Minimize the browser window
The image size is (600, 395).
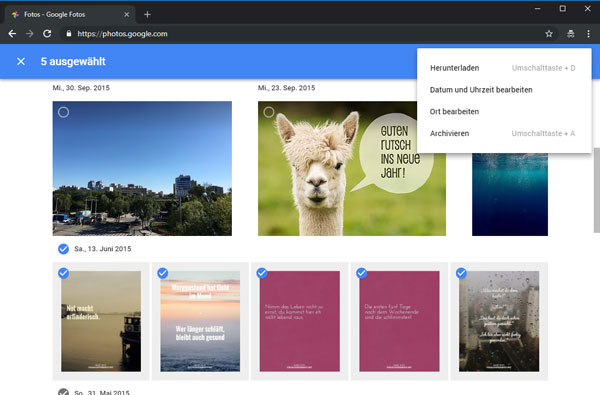coord(538,8)
